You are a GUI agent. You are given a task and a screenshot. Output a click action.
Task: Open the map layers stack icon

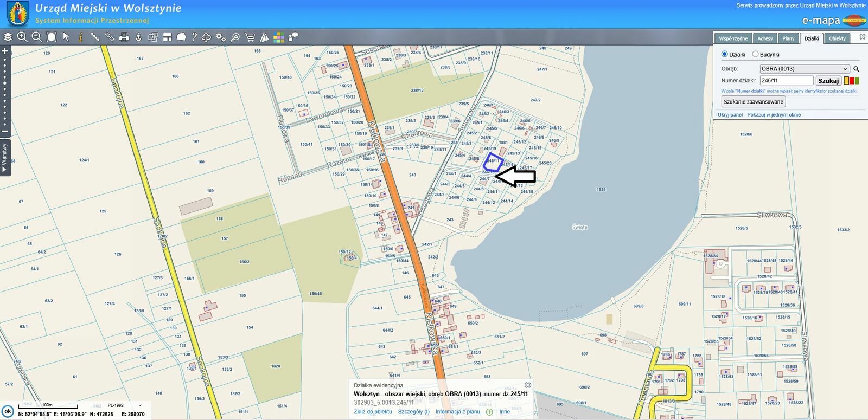click(x=8, y=37)
